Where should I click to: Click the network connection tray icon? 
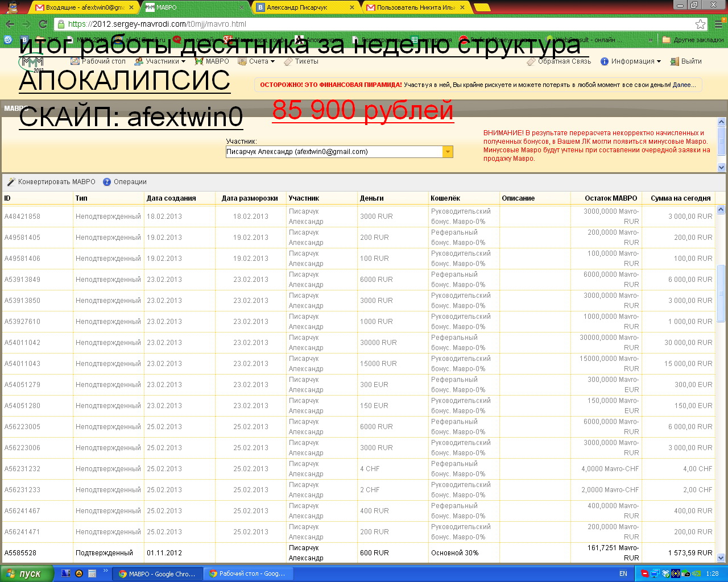coord(655,573)
